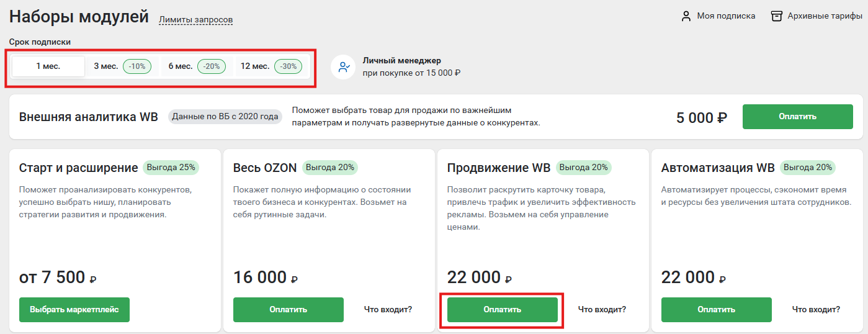Go to Архивные тарифы

(x=825, y=16)
